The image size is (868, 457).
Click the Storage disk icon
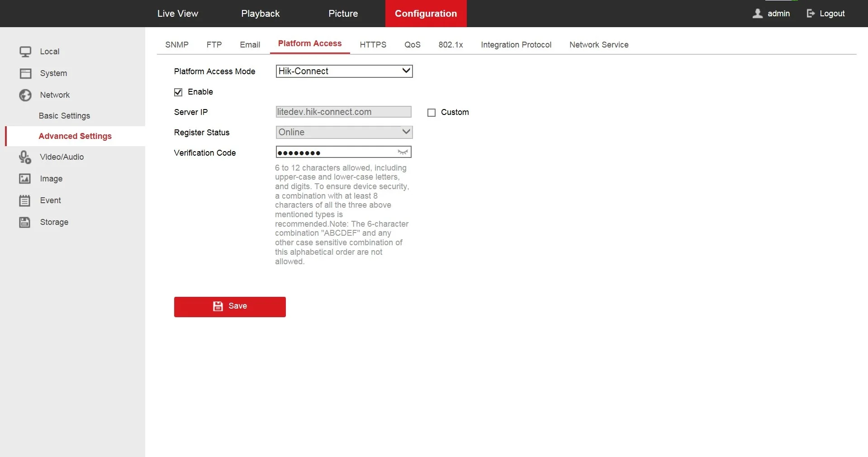[25, 222]
